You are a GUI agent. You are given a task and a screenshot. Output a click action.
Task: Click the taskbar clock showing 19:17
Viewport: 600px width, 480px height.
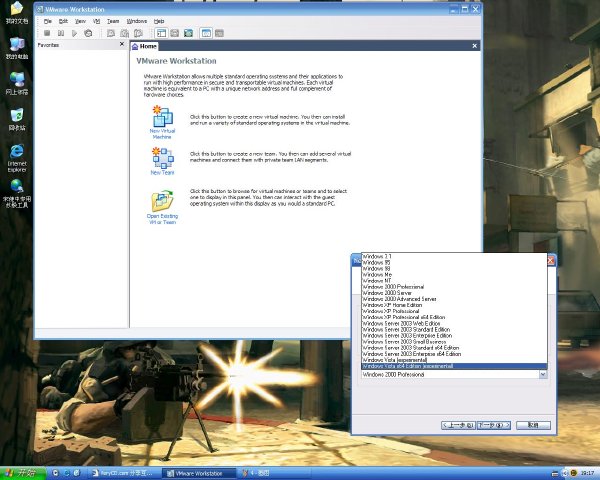[x=587, y=473]
